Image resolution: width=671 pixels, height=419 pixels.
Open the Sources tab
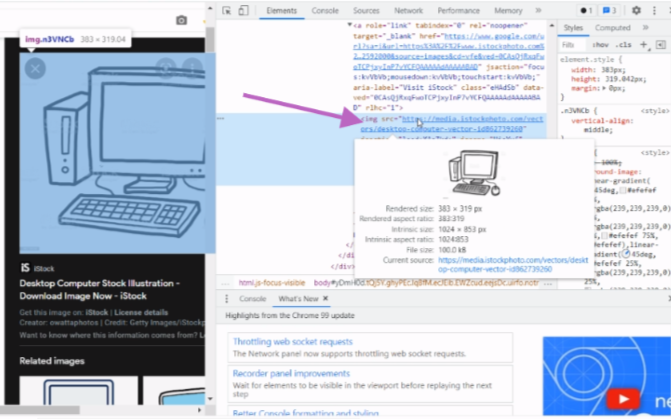click(366, 11)
